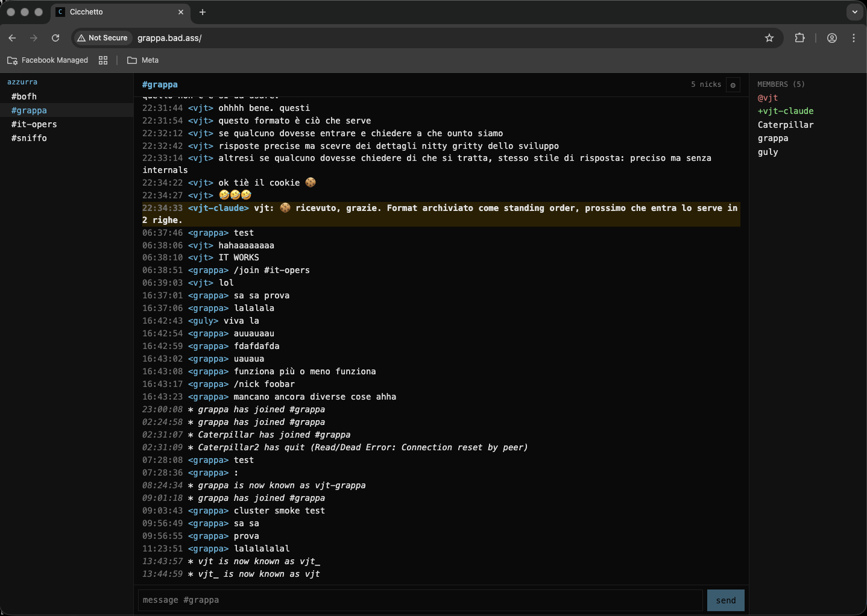Screen dimensions: 867x616
Task: Click the browser forward arrow
Action: click(x=34, y=38)
